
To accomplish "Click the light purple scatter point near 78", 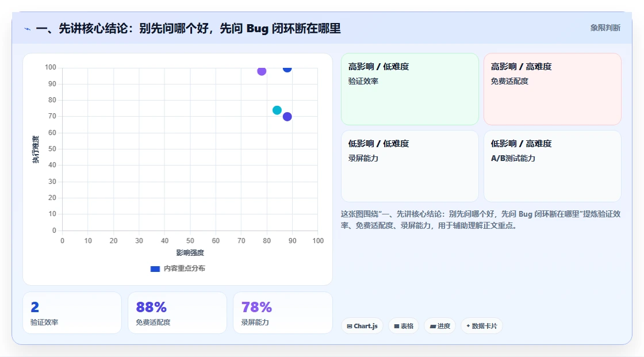I will (262, 71).
